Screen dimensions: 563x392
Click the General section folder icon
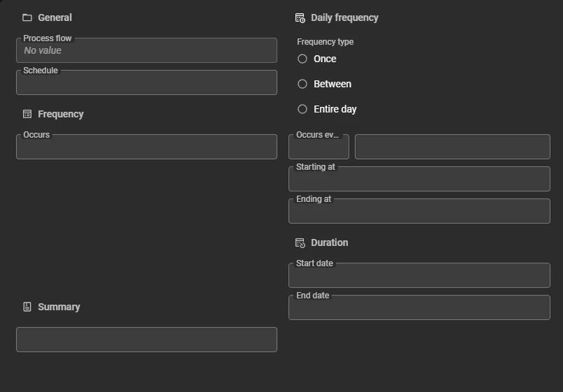(x=27, y=17)
